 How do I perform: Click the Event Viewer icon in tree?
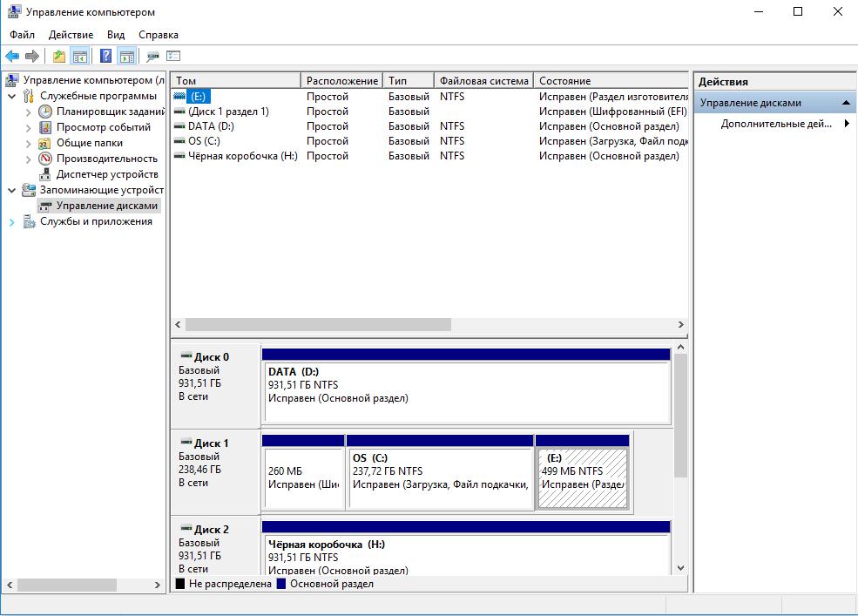[45, 127]
